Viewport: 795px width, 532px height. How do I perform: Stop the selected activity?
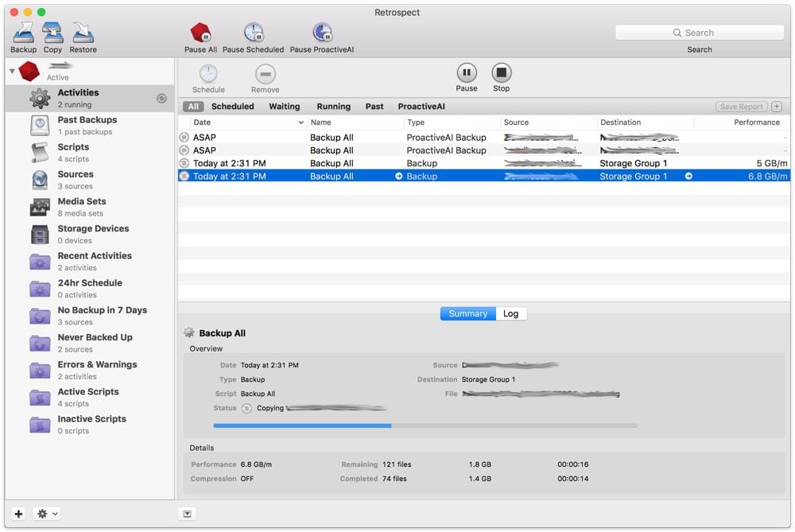point(501,72)
